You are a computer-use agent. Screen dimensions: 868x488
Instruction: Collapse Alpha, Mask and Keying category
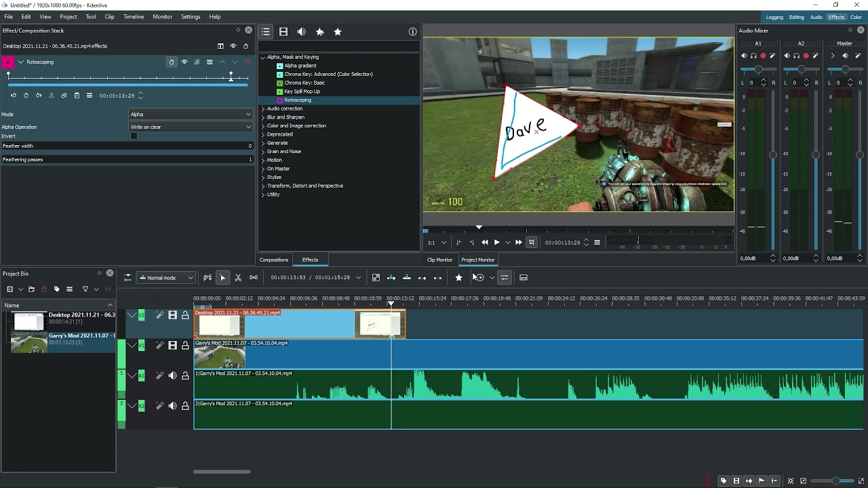pyautogui.click(x=263, y=57)
